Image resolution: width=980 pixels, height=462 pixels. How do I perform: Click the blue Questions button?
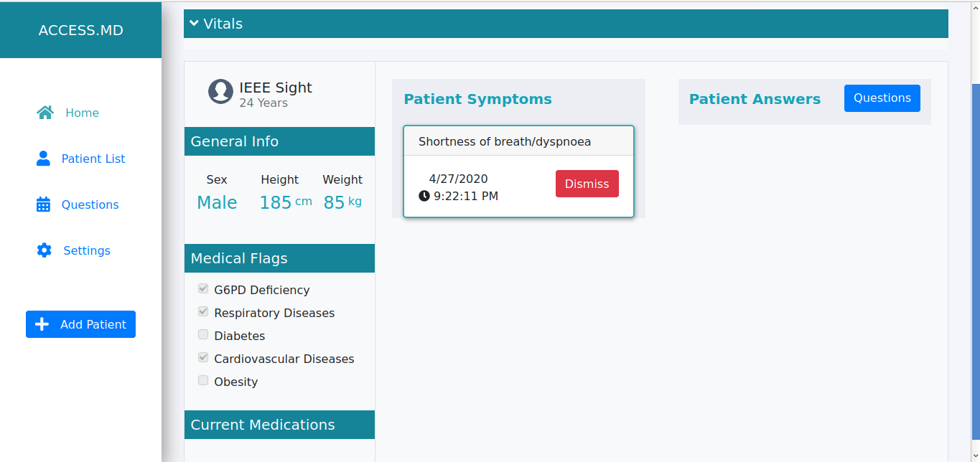882,98
